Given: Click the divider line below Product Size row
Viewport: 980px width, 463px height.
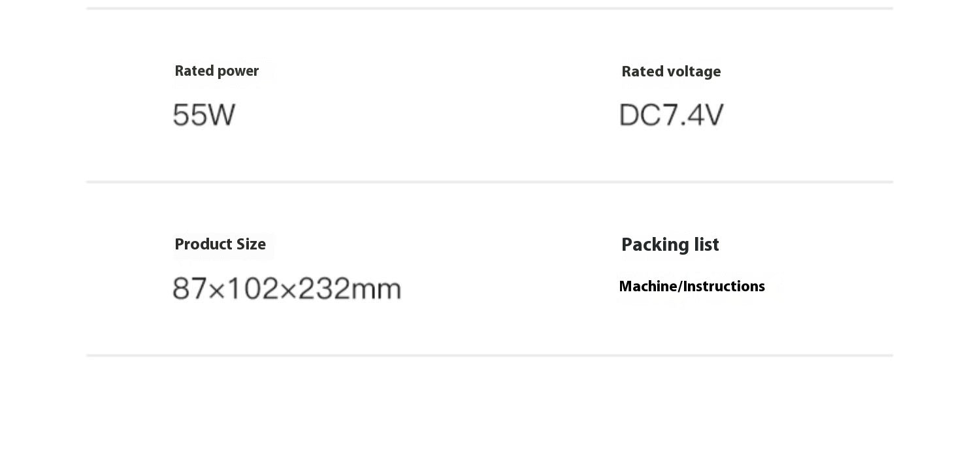Looking at the screenshot, I should (x=489, y=355).
